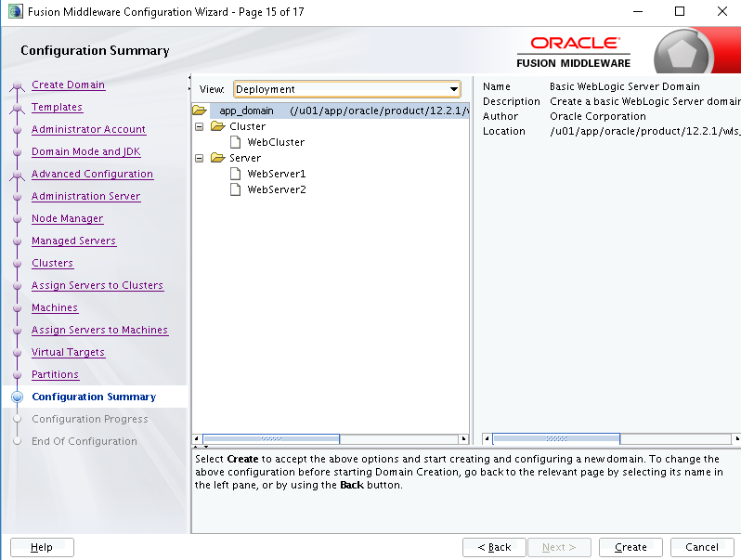Maximize the wizard window
This screenshot has height=560, width=741.
[x=680, y=11]
